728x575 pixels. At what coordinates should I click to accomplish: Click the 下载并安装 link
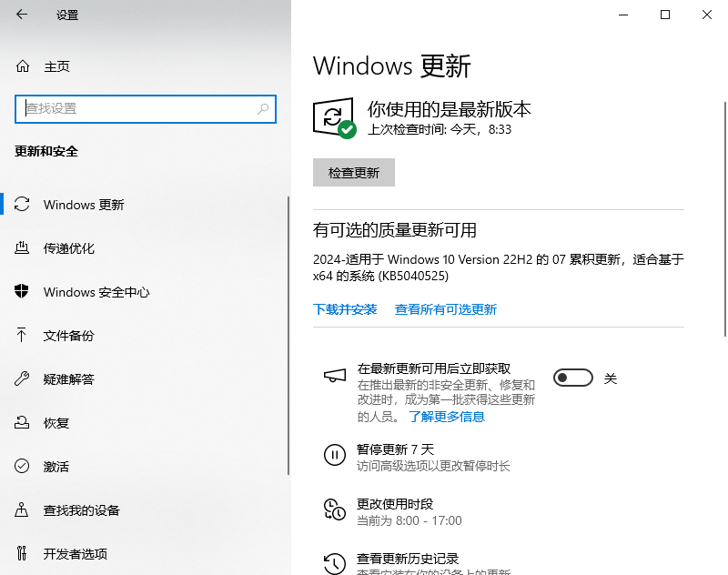tap(344, 308)
